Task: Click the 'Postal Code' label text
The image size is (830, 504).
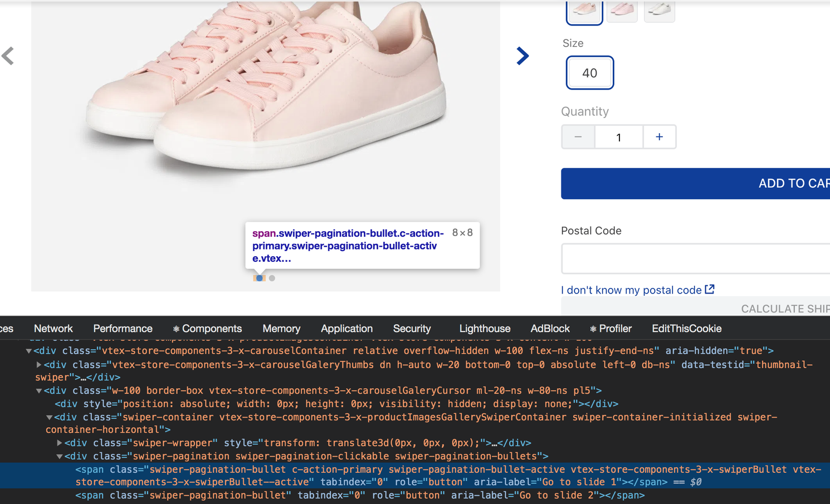Action: 591,231
